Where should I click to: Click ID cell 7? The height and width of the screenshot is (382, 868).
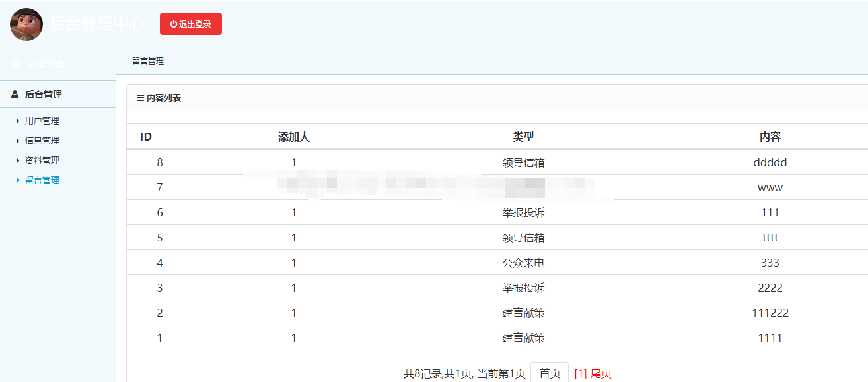pos(160,187)
